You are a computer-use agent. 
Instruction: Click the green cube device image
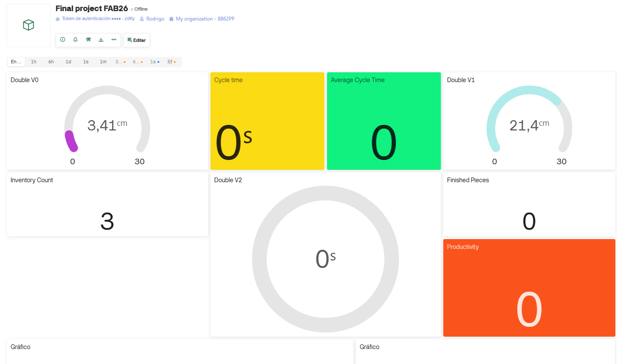[29, 25]
